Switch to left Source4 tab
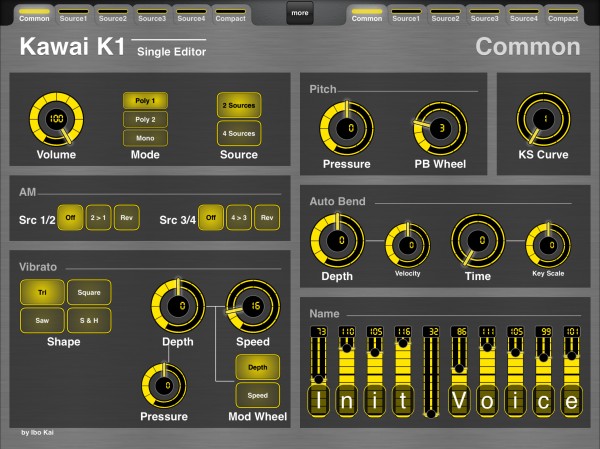 (x=191, y=15)
